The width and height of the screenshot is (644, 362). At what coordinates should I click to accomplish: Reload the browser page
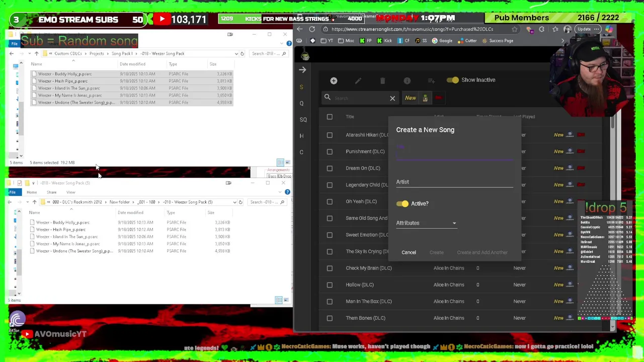(x=312, y=29)
